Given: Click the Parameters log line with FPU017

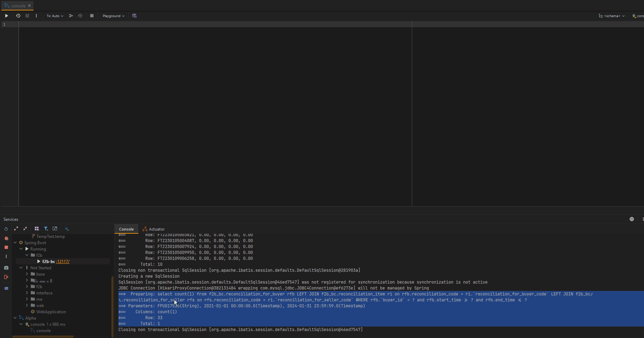Looking at the screenshot, I should coord(242,306).
